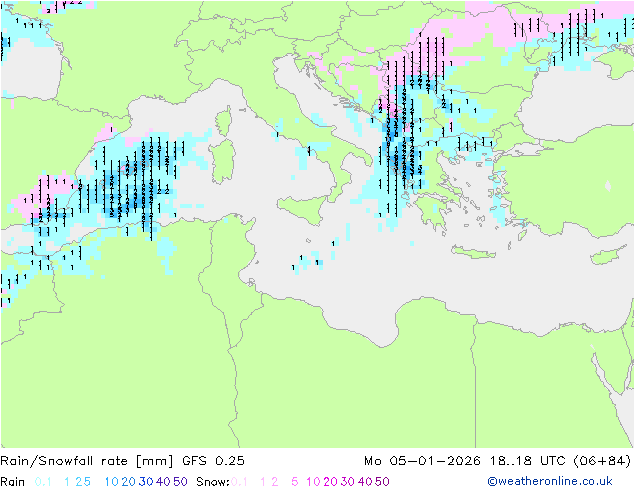
Task: Click the 'Rain' legend label
Action: click(x=13, y=482)
